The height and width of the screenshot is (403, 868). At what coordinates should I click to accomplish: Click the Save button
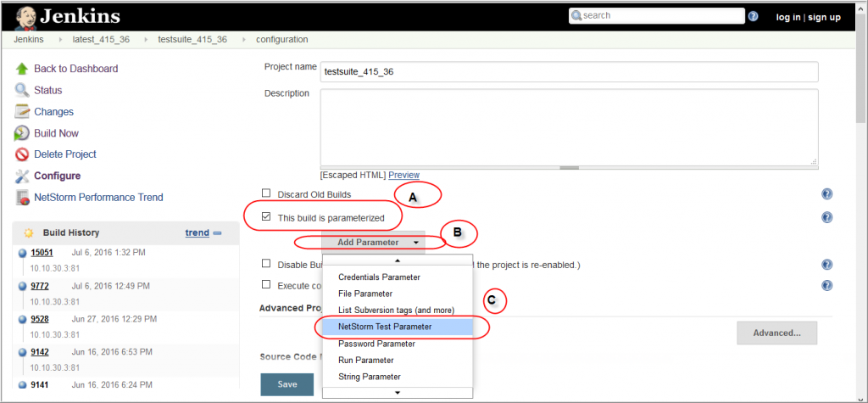pos(287,384)
